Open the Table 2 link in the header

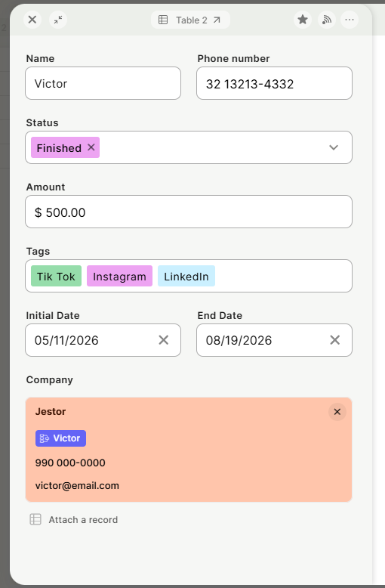pyautogui.click(x=190, y=20)
